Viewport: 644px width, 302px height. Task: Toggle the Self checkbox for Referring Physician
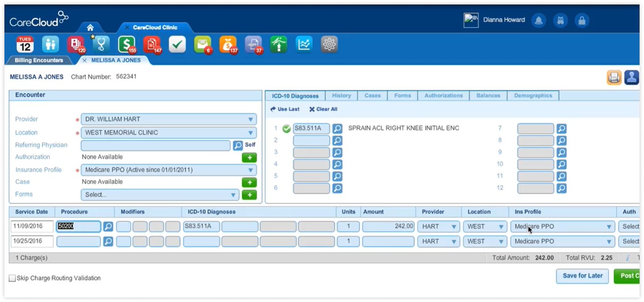(x=249, y=145)
